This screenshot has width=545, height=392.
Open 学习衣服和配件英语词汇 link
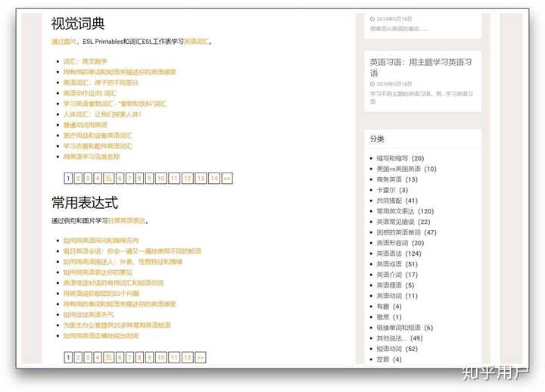[98, 146]
